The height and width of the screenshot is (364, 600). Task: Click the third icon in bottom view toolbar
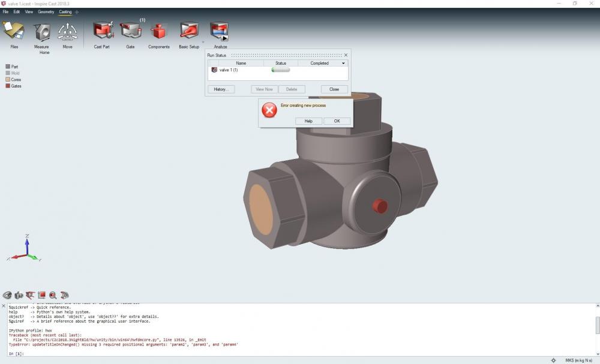(x=30, y=295)
